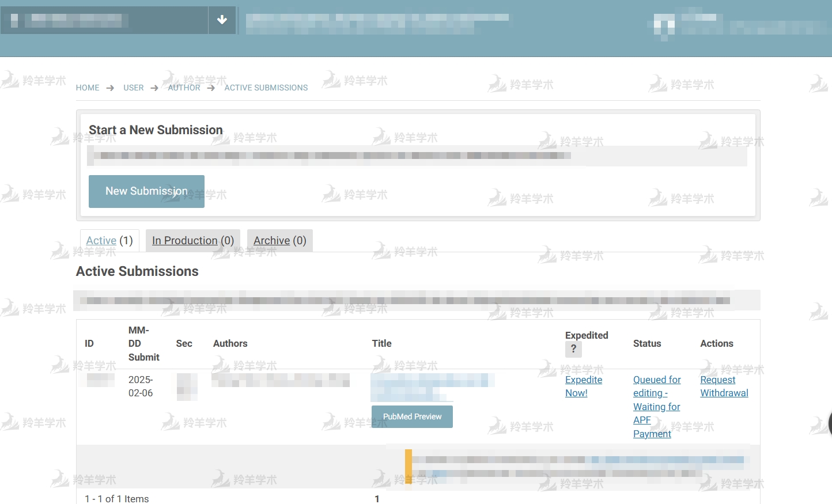The width and height of the screenshot is (832, 504).
Task: Select the 2025-02-06 submit date cell
Action: pos(141,386)
